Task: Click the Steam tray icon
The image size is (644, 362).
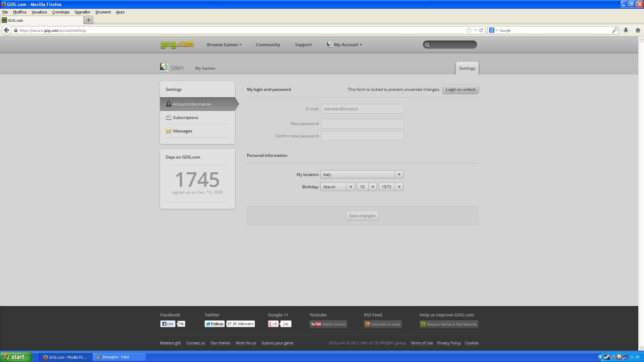Action: point(607,357)
